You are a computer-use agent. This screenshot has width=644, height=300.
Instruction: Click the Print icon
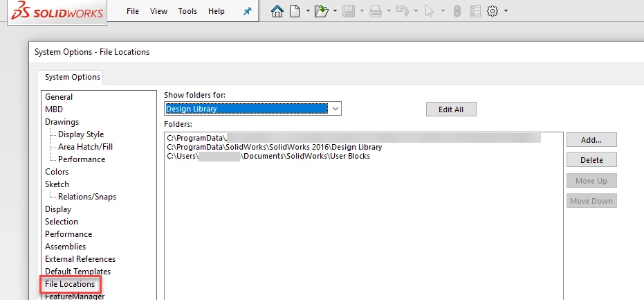click(x=376, y=11)
